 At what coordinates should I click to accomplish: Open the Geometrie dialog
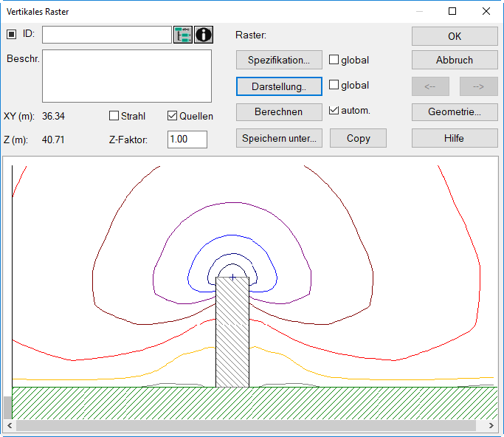coord(455,112)
